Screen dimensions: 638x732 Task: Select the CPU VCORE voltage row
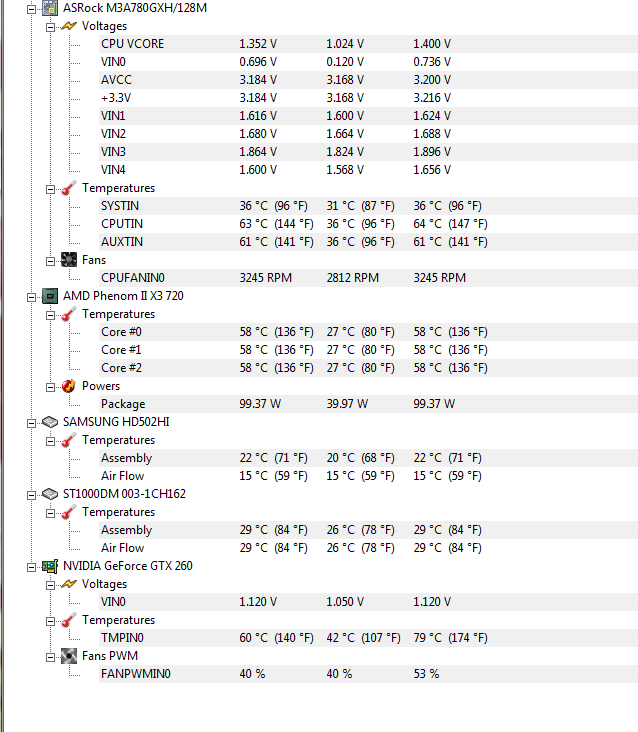click(x=132, y=44)
